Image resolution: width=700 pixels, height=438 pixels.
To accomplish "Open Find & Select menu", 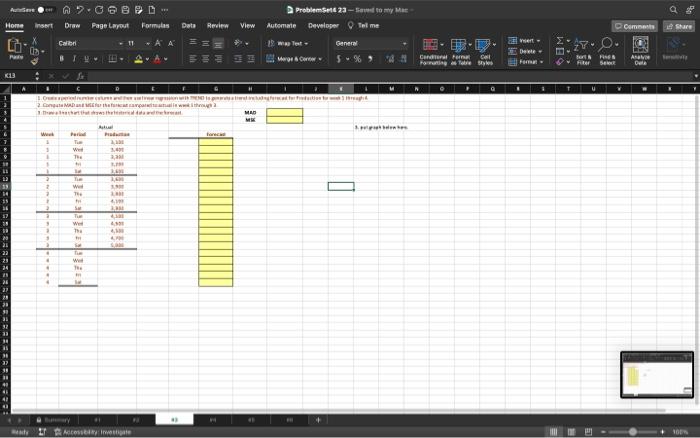I will point(608,52).
